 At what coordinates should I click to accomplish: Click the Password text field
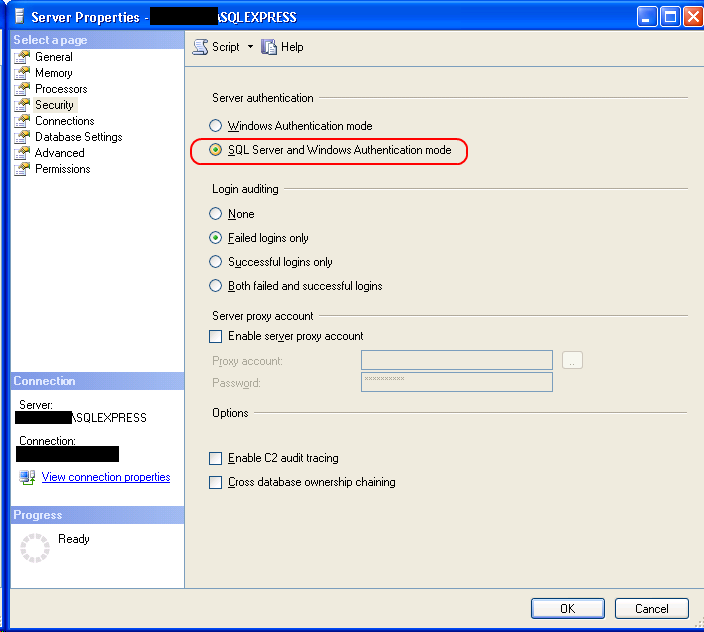point(457,382)
